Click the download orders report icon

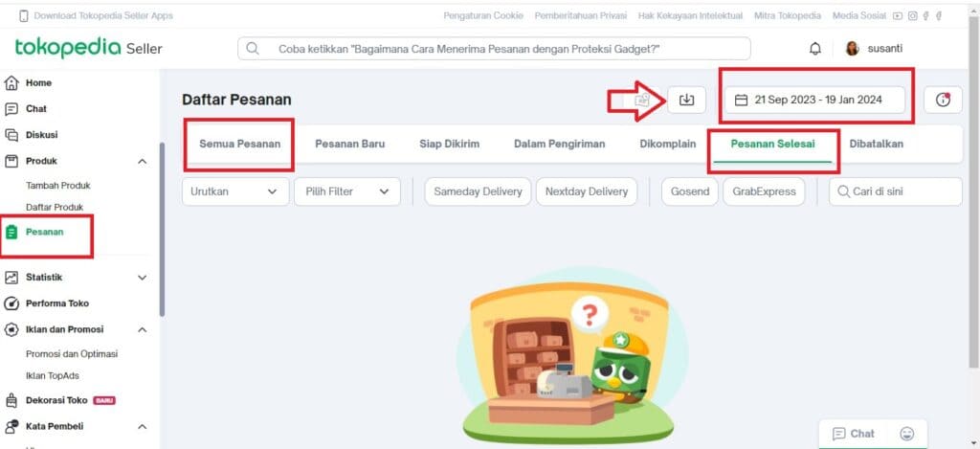(686, 100)
